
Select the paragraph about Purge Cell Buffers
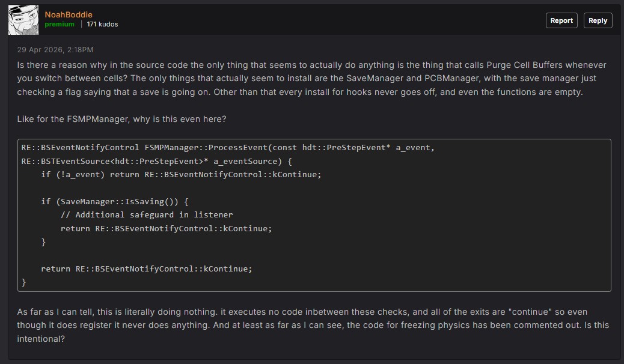click(x=311, y=78)
